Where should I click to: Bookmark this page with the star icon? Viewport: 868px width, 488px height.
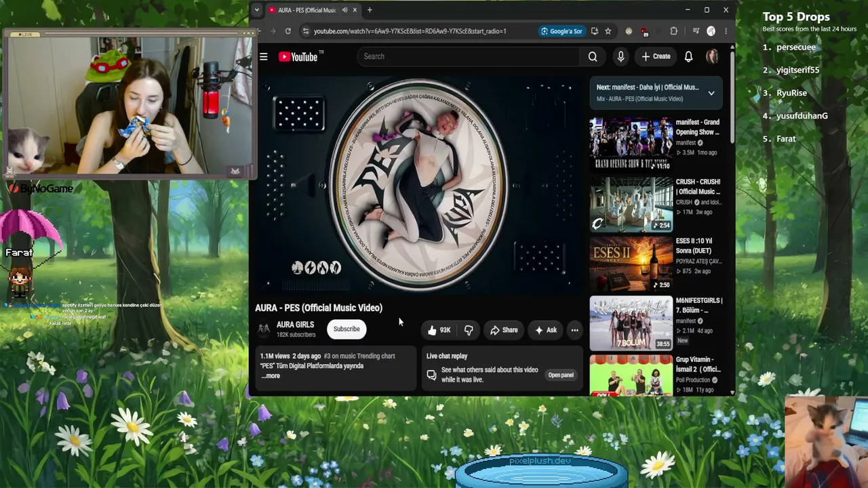pyautogui.click(x=608, y=31)
